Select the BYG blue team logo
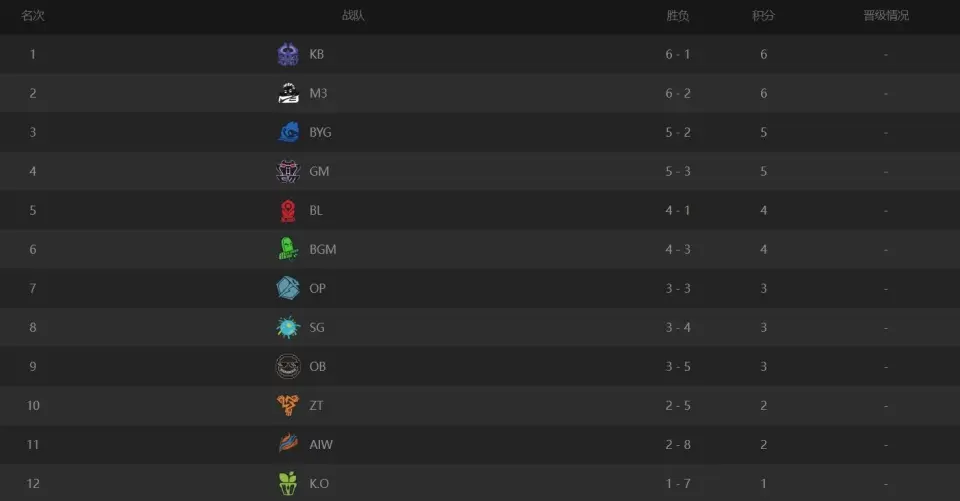Screen dimensions: 960x501 pos(288,132)
